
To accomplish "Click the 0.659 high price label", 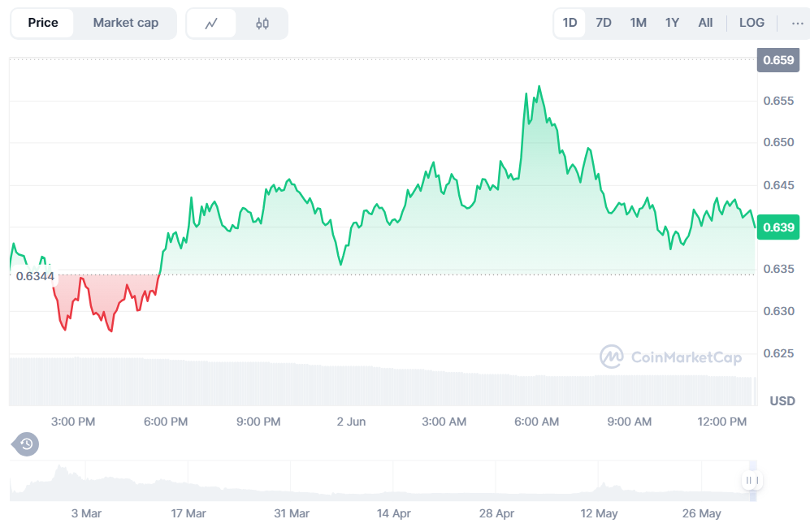I will coord(778,60).
